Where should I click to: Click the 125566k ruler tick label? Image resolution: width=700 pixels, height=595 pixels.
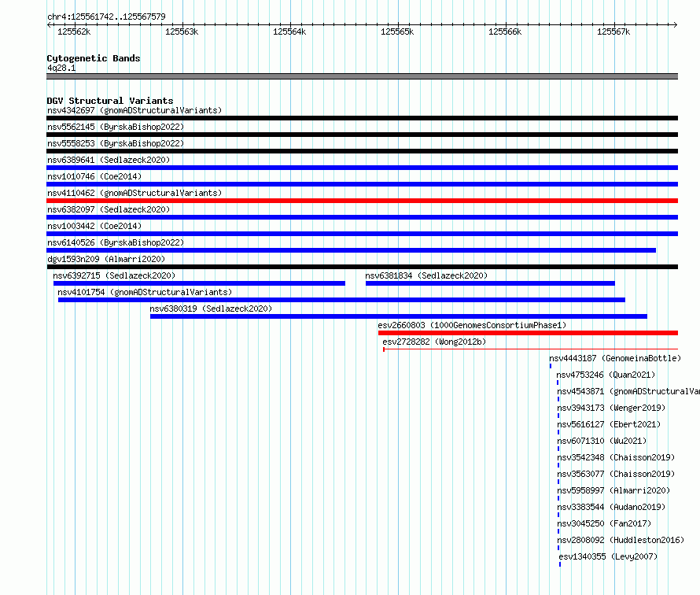(505, 31)
